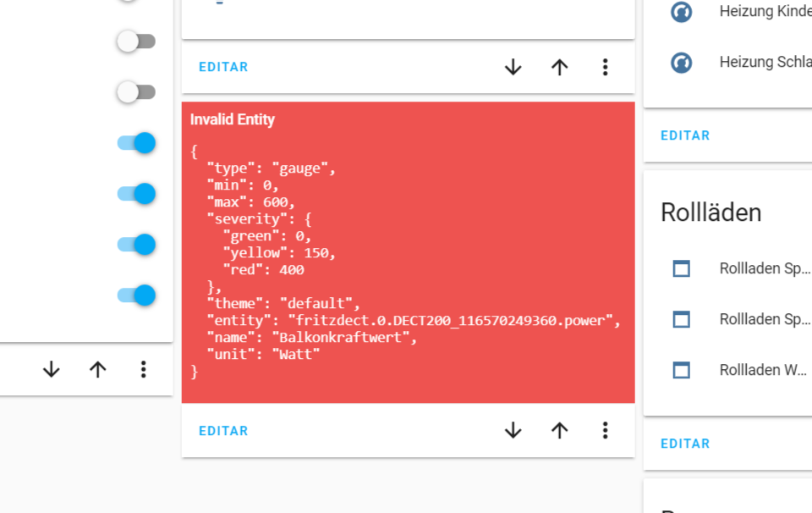Move the Invalid Entity card down
812x513 pixels.
(513, 431)
